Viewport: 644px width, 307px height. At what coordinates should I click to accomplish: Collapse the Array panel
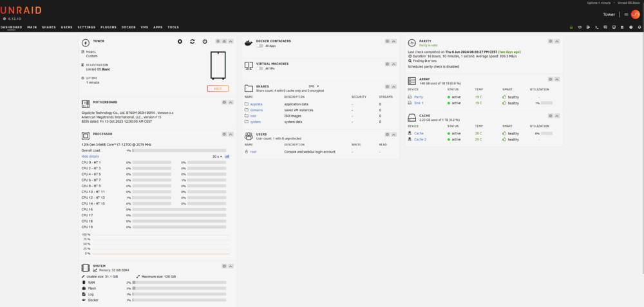[x=557, y=79]
